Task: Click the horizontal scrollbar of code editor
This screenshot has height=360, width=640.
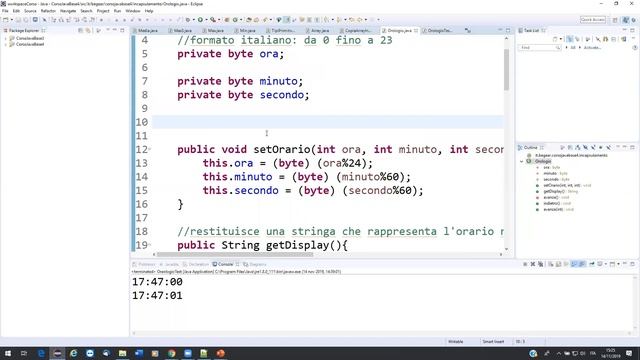Action: (x=235, y=254)
